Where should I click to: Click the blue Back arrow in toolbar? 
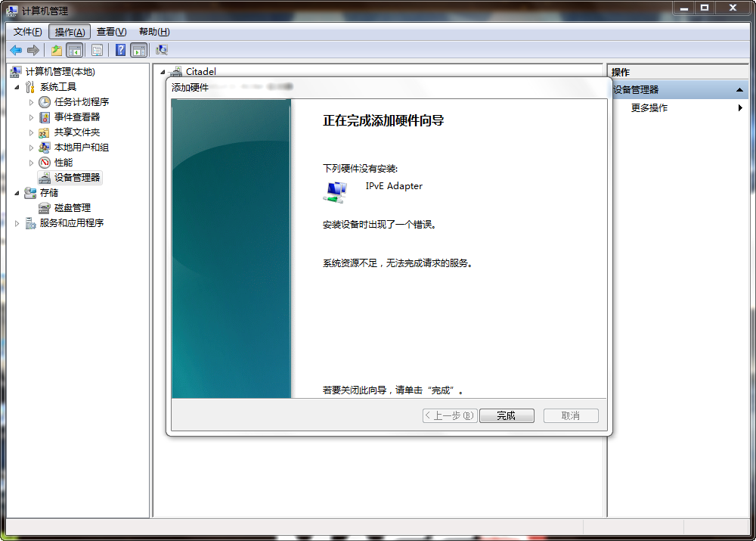pyautogui.click(x=16, y=50)
